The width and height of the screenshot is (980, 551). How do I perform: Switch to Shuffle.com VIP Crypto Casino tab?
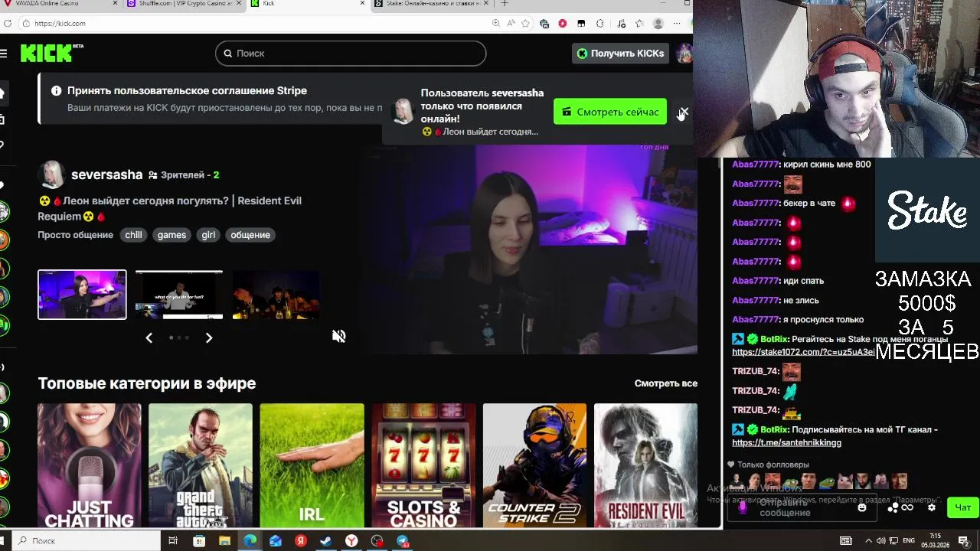pos(184,4)
